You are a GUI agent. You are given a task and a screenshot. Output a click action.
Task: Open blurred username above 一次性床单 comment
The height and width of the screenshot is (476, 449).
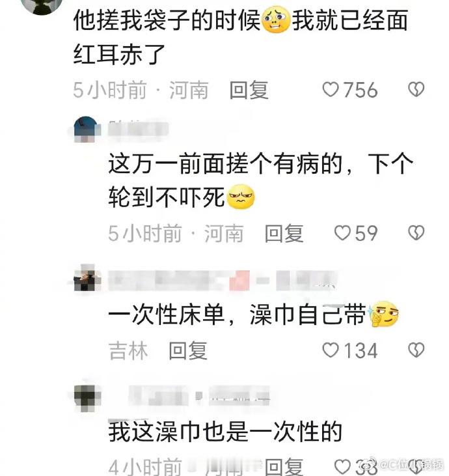pos(222,280)
